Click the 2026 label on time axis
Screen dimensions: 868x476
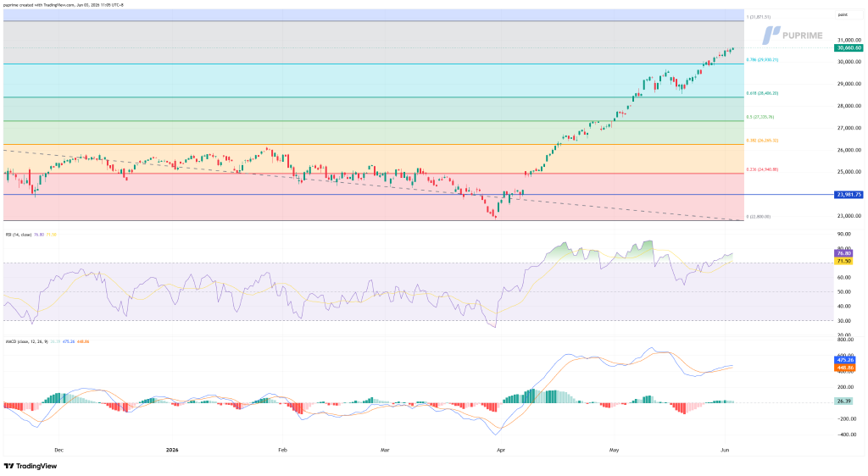pyautogui.click(x=172, y=450)
